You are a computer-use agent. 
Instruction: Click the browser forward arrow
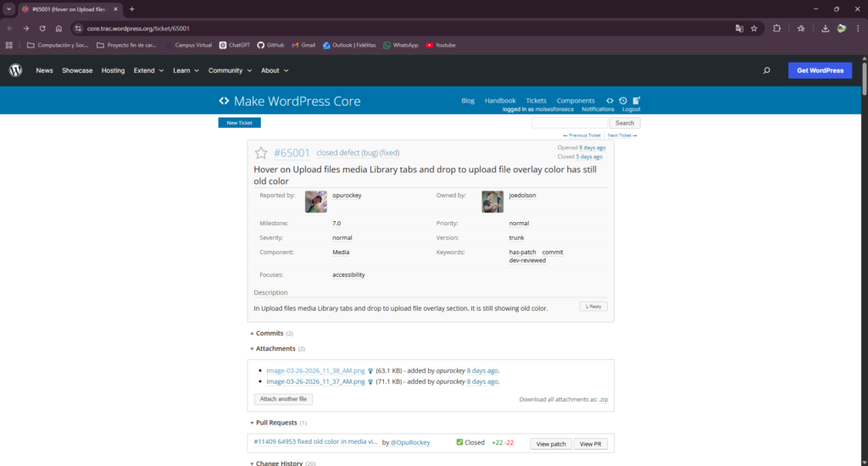26,28
